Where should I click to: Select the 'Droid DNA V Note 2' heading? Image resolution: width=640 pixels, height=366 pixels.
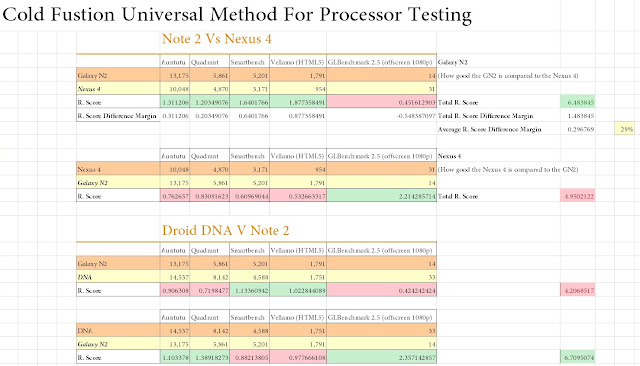225,230
